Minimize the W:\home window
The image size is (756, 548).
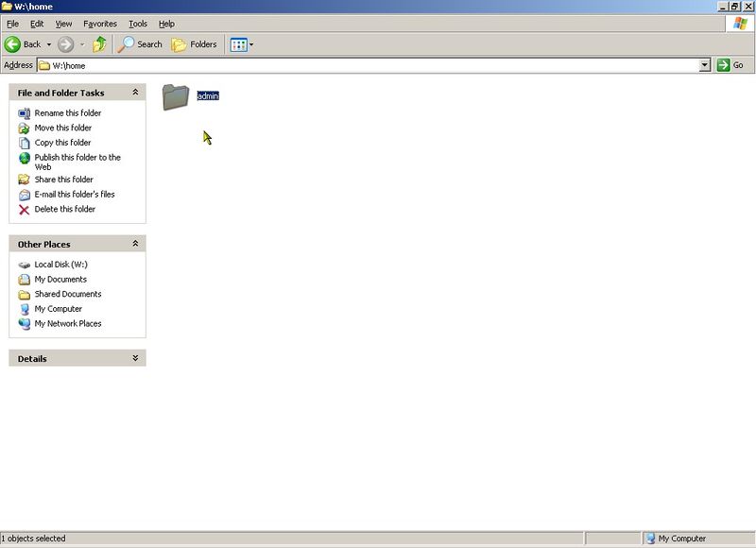723,7
